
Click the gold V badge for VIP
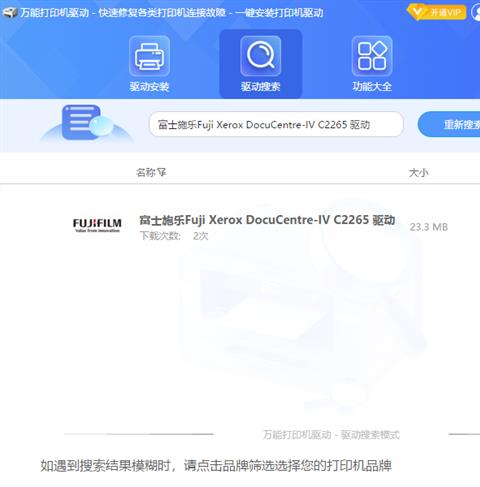[417, 13]
